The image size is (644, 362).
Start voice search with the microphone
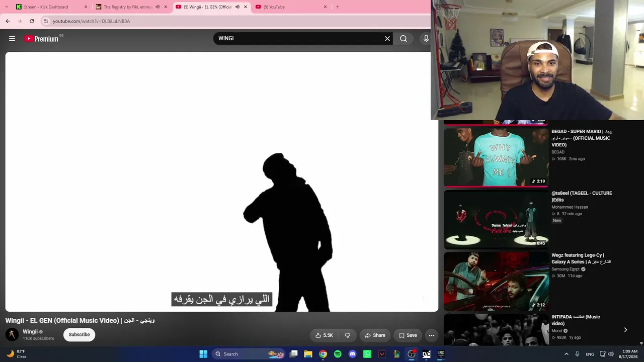[x=426, y=39]
